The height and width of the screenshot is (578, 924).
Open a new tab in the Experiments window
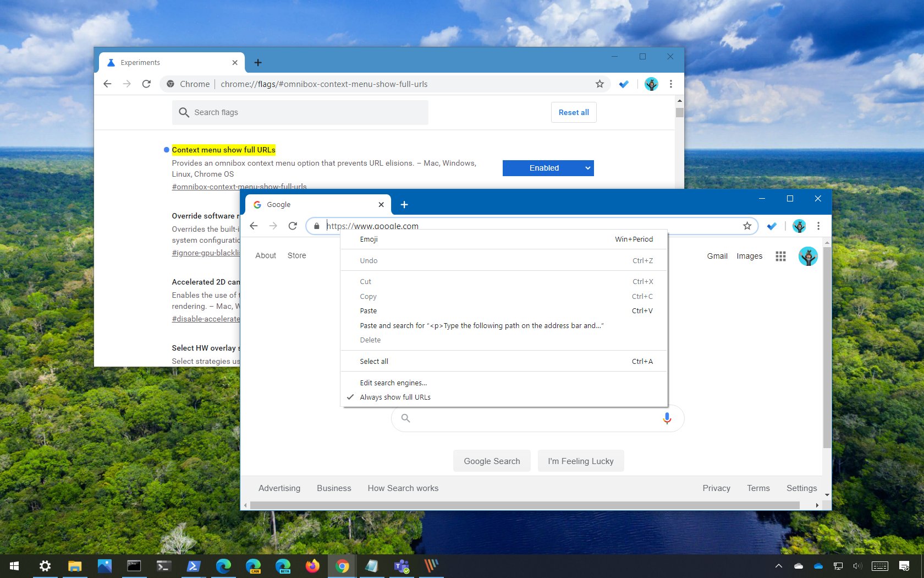click(257, 63)
